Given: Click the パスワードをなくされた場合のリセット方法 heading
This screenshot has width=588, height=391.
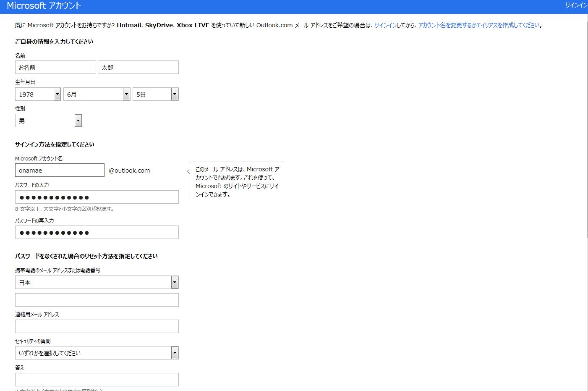Looking at the screenshot, I should (x=86, y=256).
